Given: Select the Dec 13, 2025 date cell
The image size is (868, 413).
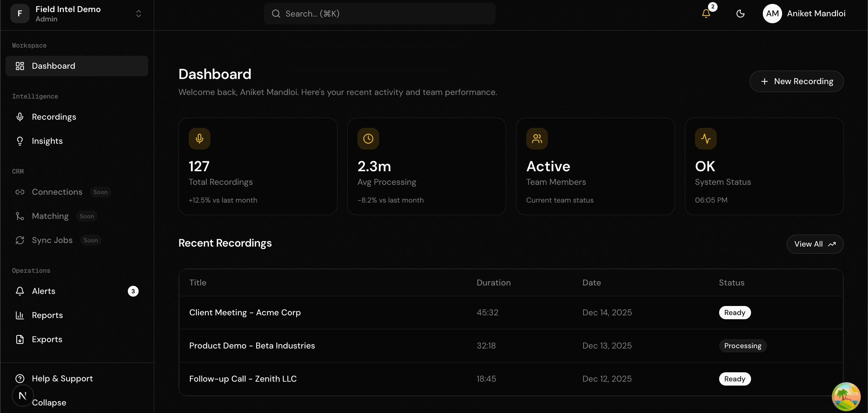Looking at the screenshot, I should click(x=607, y=345).
